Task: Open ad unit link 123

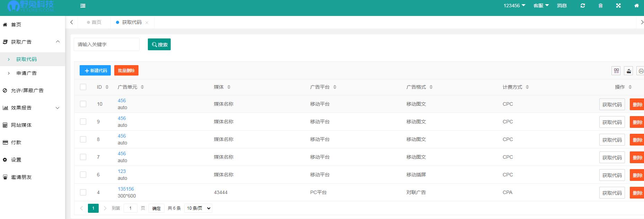Action: point(122,171)
